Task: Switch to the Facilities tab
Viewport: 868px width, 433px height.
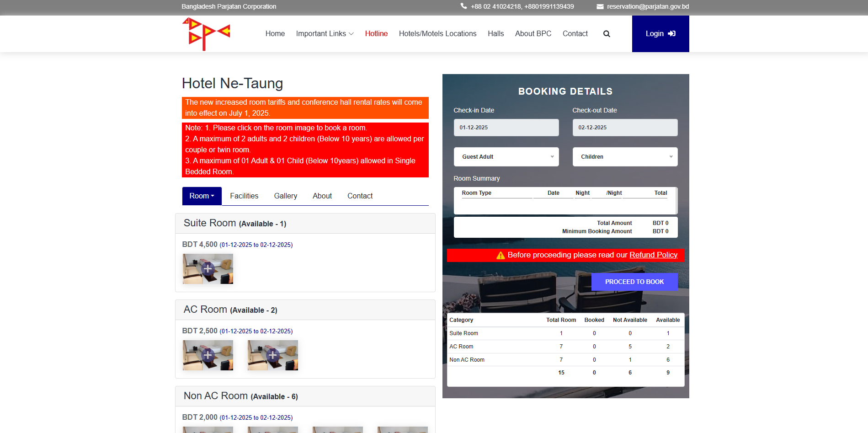Action: coord(244,196)
